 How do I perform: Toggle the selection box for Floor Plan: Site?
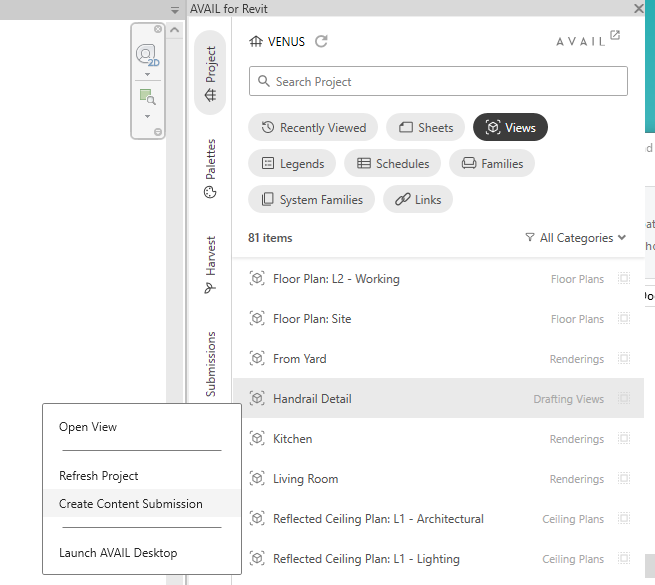[624, 318]
